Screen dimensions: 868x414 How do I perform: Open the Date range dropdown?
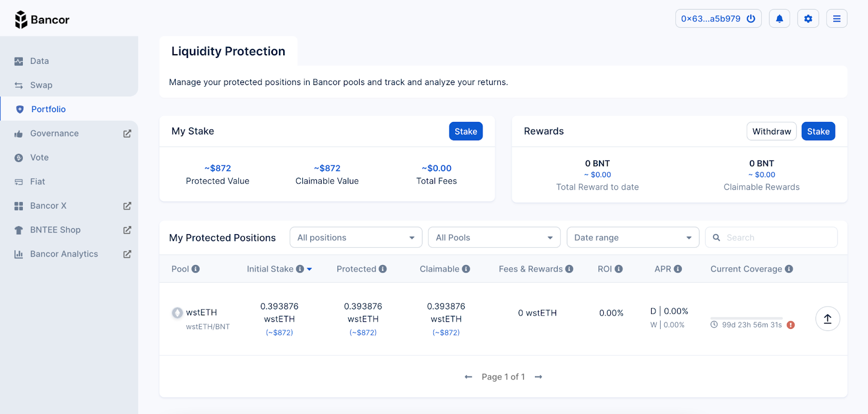(633, 237)
